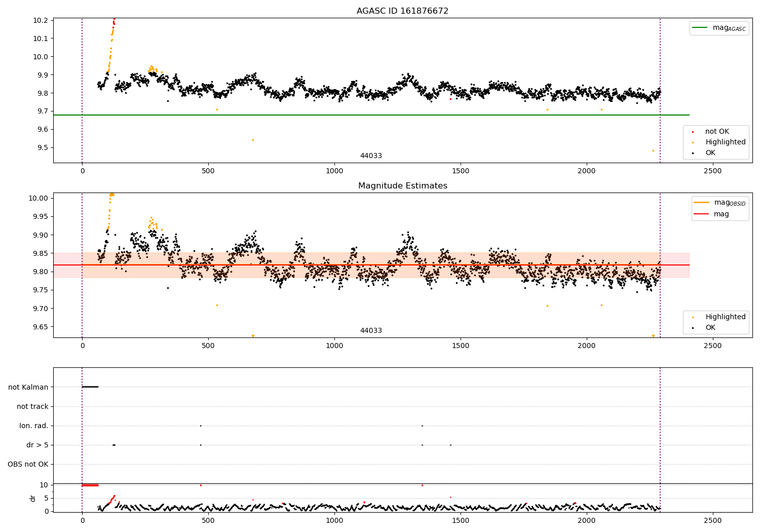Click the 5 y-tick of the dr axis
The image size is (760, 532).
47,498
